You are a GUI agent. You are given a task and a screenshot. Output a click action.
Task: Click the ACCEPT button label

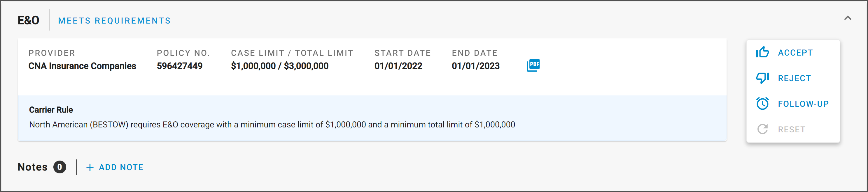point(795,52)
